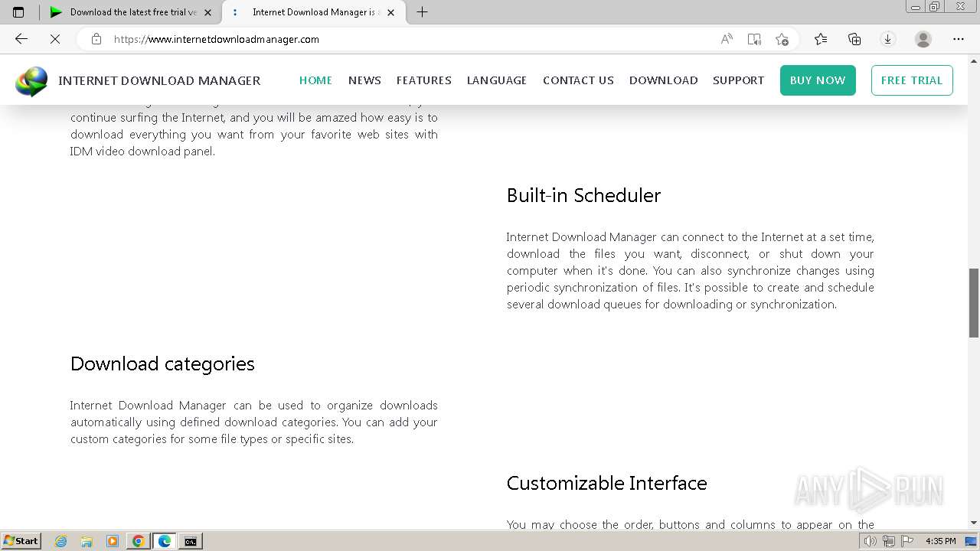Open Read aloud icon in address bar
Screen dimensions: 980x551
click(727, 39)
